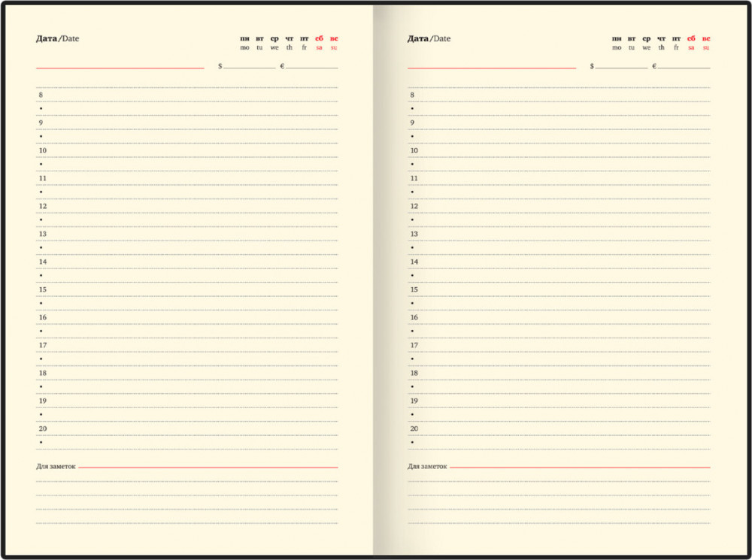Click the 8 o'clock row on left page

[188, 95]
